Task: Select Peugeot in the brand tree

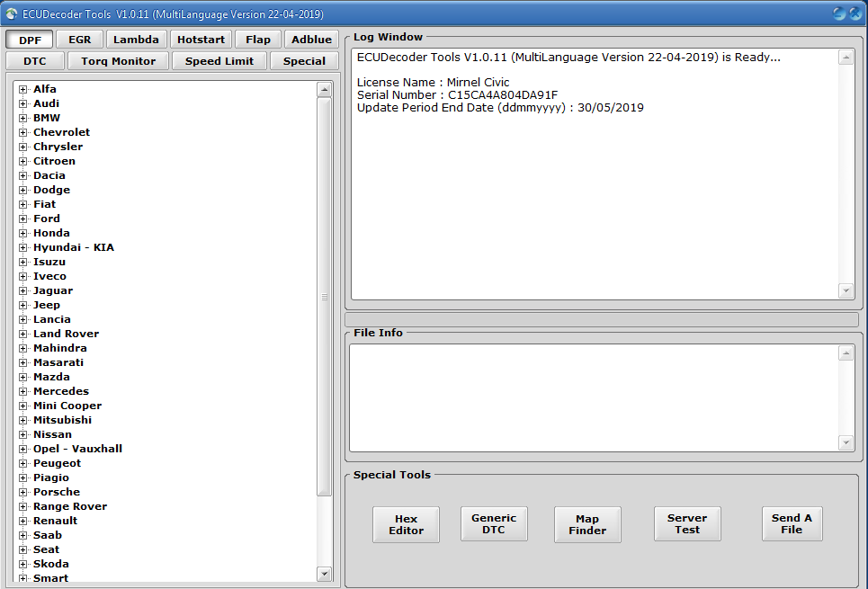Action: [x=57, y=463]
